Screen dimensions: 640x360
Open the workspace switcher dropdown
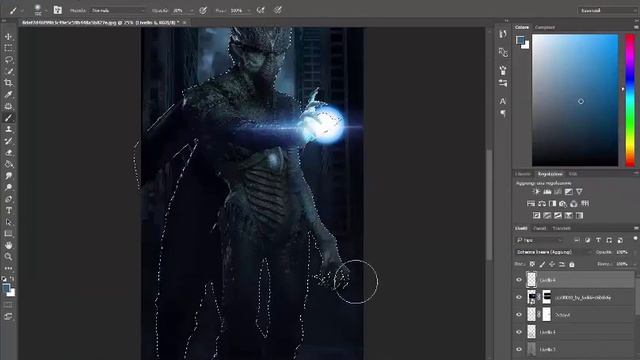coord(607,10)
